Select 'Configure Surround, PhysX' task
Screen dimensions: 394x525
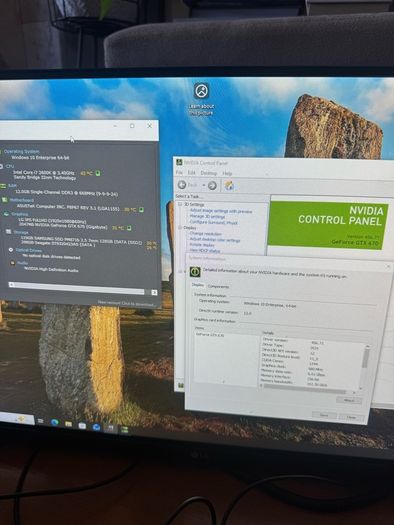tap(214, 222)
